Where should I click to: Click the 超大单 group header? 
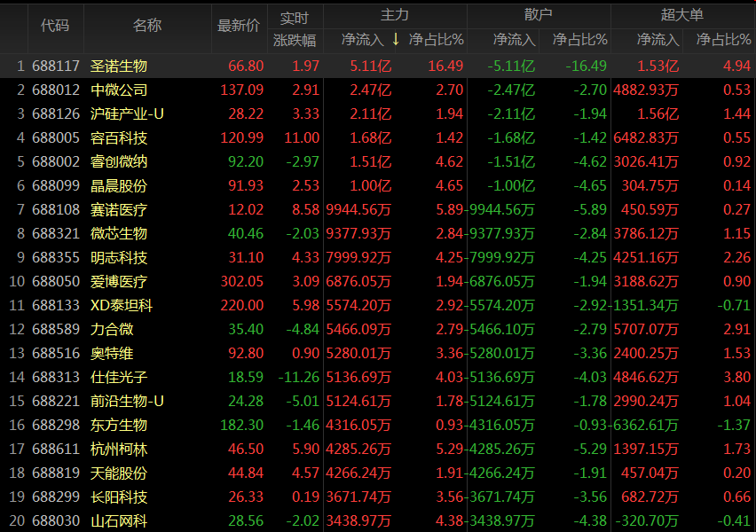coord(681,15)
